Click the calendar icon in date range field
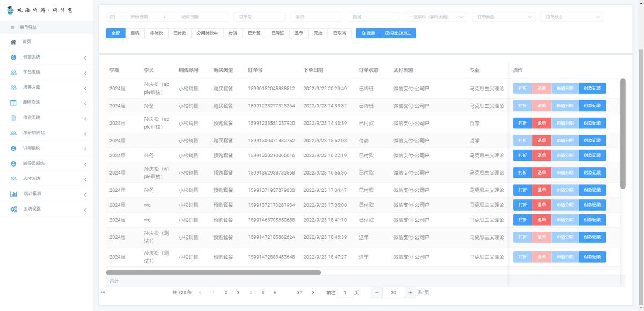This screenshot has height=311, width=644. click(x=112, y=17)
